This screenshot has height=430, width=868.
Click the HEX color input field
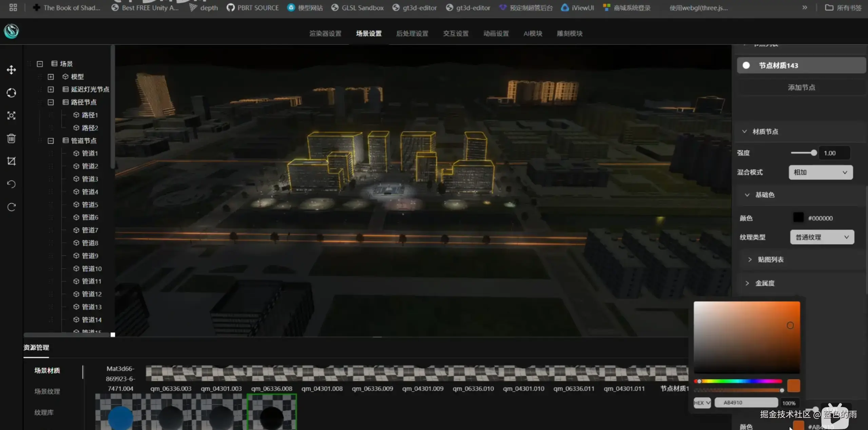pos(746,403)
